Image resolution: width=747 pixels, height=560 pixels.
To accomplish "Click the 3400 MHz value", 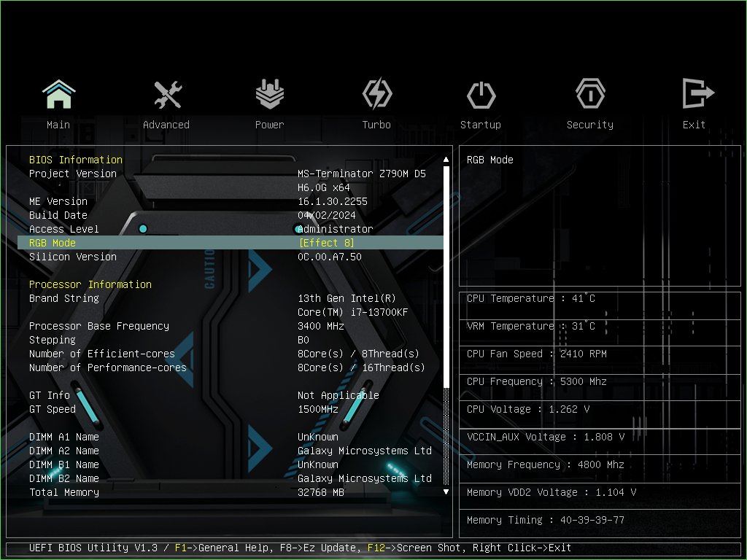I will point(321,326).
